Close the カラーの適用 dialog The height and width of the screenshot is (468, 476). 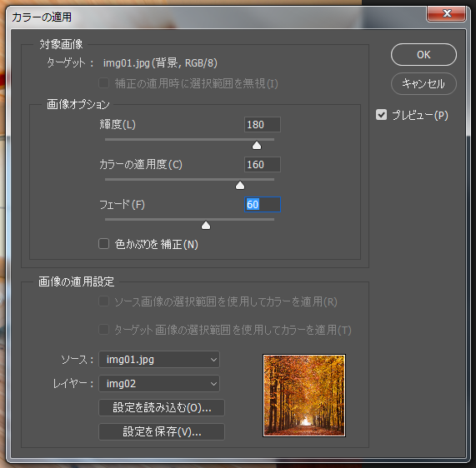tap(446, 13)
